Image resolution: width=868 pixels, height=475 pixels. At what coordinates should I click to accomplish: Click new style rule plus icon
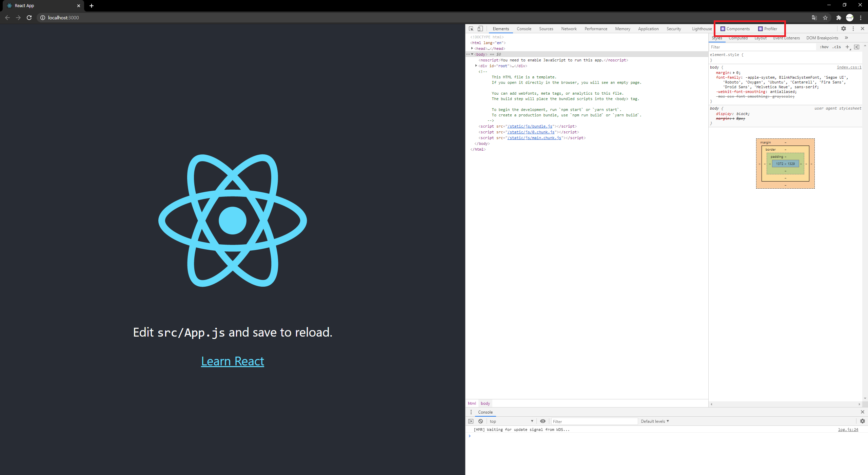pos(847,47)
